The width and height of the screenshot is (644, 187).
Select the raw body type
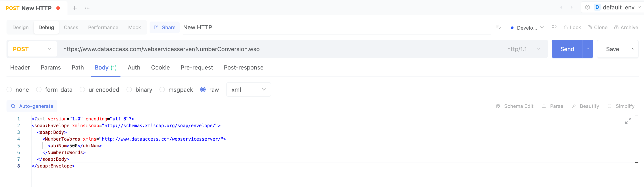coord(203,89)
